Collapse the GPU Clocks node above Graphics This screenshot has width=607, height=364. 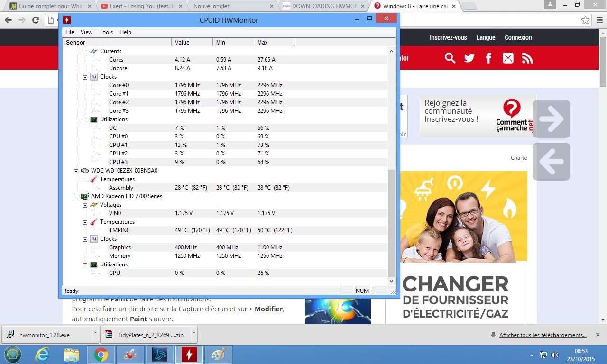pos(85,239)
